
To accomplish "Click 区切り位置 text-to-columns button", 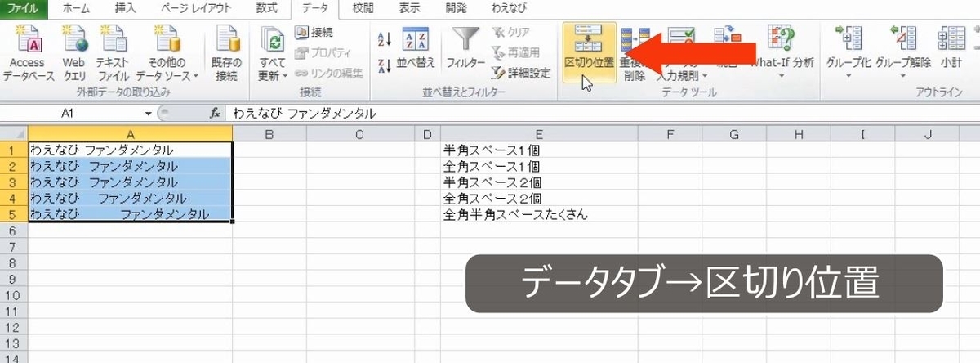I will tap(589, 53).
